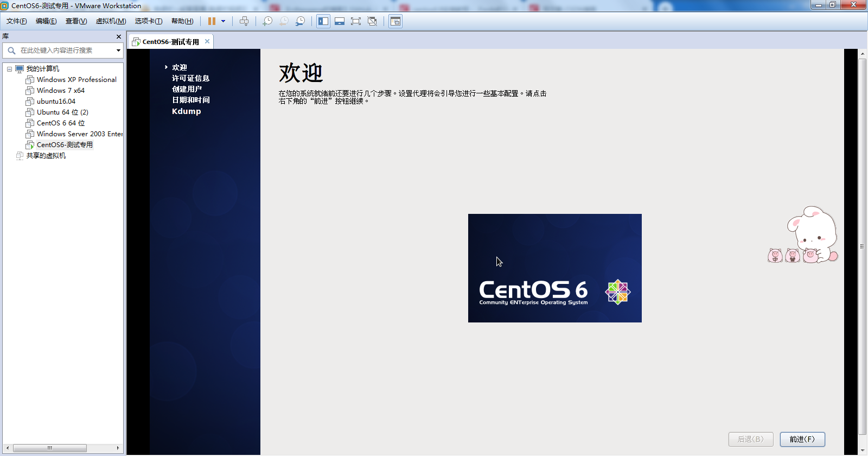Click the VM view scroll up arrow
Screen dimensions: 868x456
(x=863, y=54)
